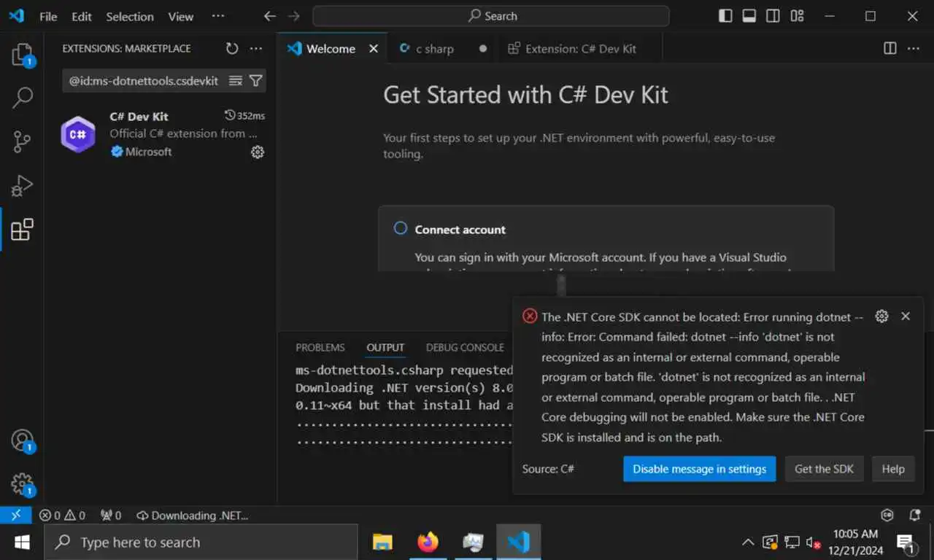Open the Source Control view
934x560 pixels.
[x=22, y=142]
